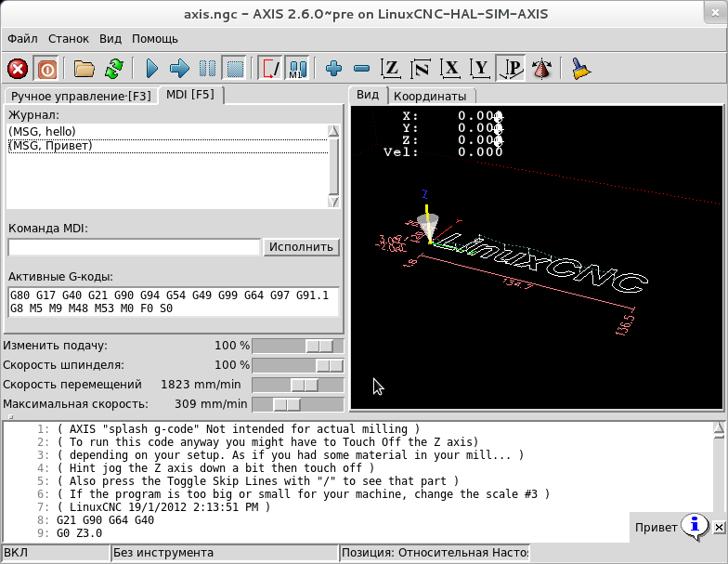
Task: Clear live plot with broom icon
Action: click(581, 69)
